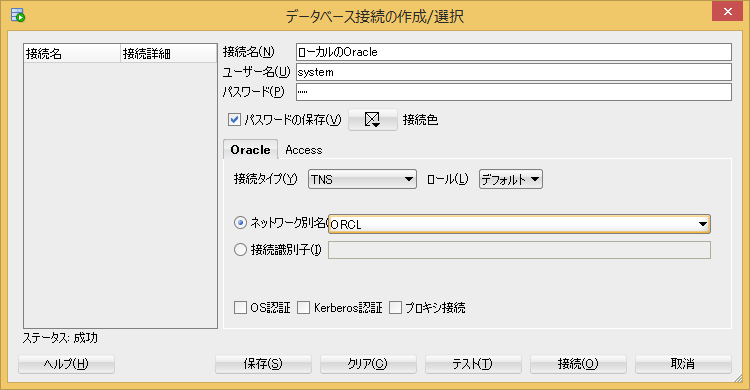Focus the パスワード input field
The image size is (750, 390).
point(514,92)
